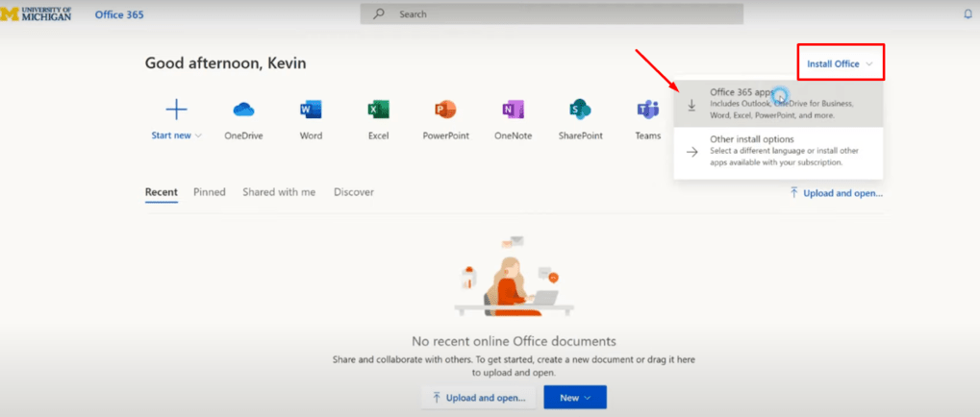The height and width of the screenshot is (417, 980).
Task: Click the Office 365 header link
Action: (119, 13)
